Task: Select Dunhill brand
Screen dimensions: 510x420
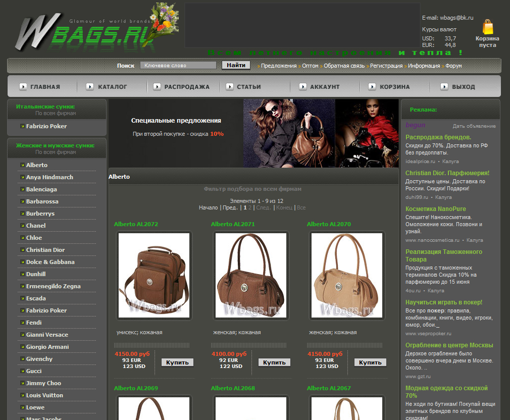Action: pos(36,274)
